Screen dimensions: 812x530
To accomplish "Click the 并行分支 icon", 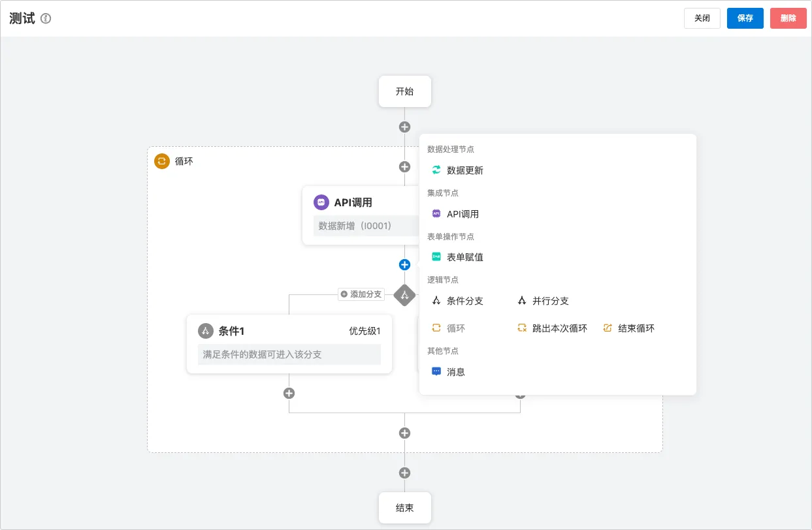I will pos(522,301).
